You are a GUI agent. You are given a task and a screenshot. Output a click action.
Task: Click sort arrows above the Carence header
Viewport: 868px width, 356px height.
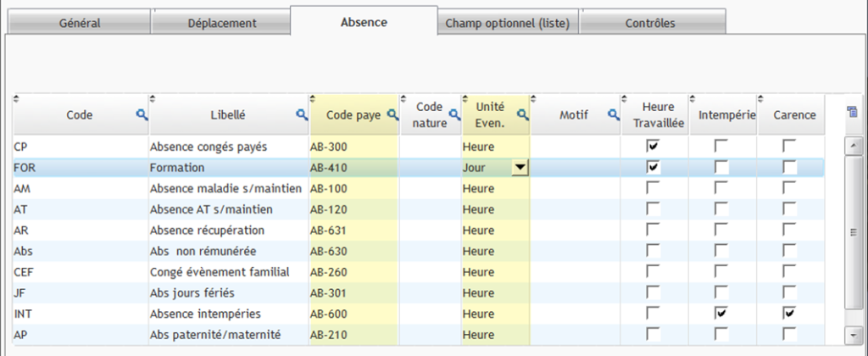tap(760, 98)
